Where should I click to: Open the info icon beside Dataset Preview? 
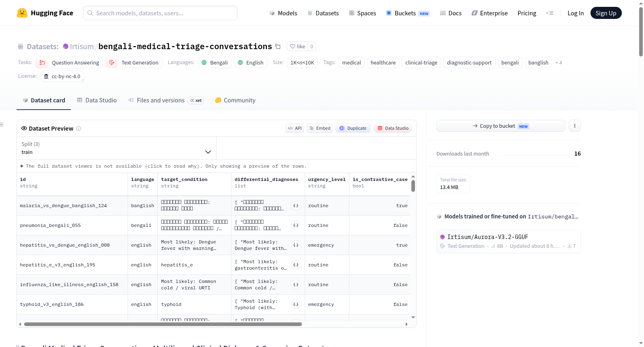click(78, 129)
